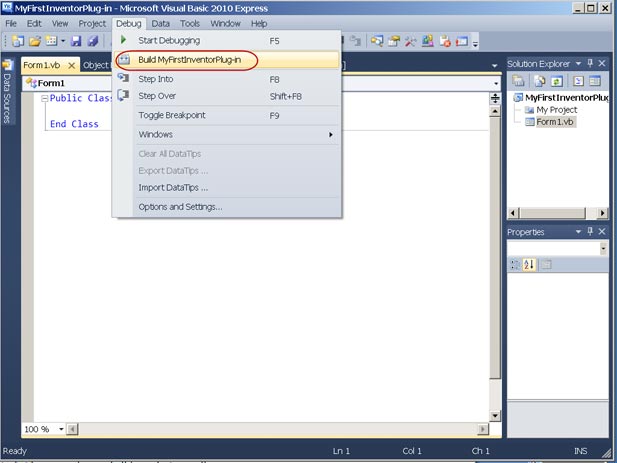617x463 pixels.
Task: Expand the Windows submenu arrow
Action: coord(330,134)
